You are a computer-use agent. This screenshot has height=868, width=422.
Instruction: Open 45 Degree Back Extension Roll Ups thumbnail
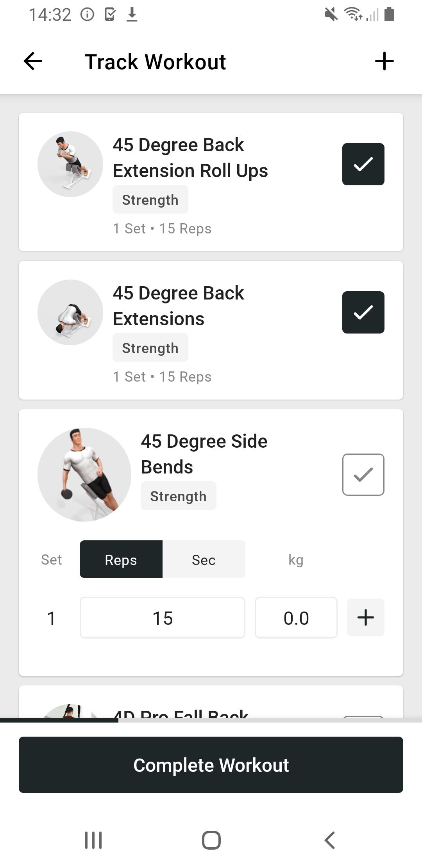(x=70, y=164)
